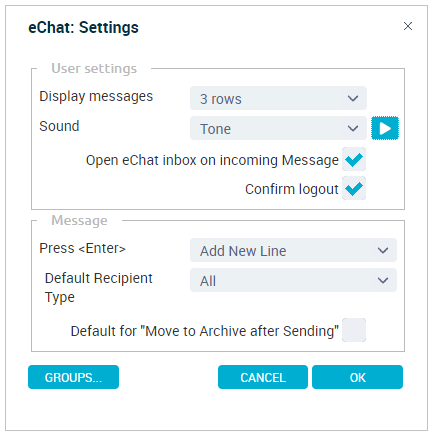Open the Default Recipient Type 'All' combo box

pos(293,280)
